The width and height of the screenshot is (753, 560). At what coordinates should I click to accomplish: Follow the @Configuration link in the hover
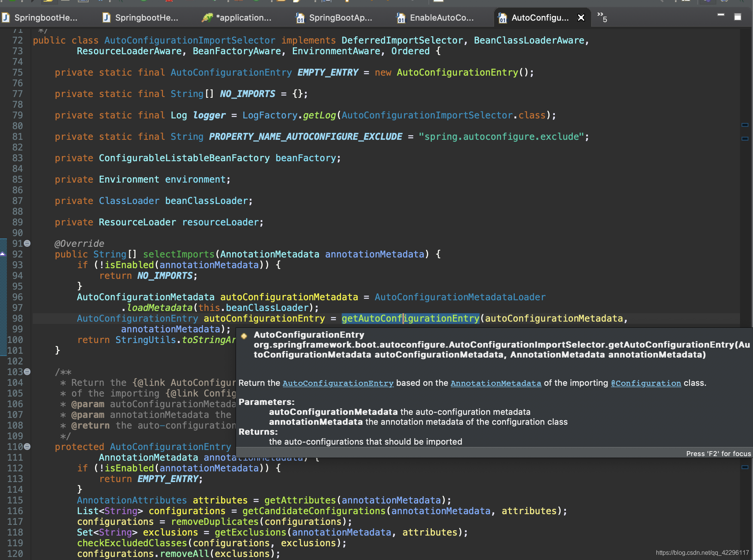(646, 383)
